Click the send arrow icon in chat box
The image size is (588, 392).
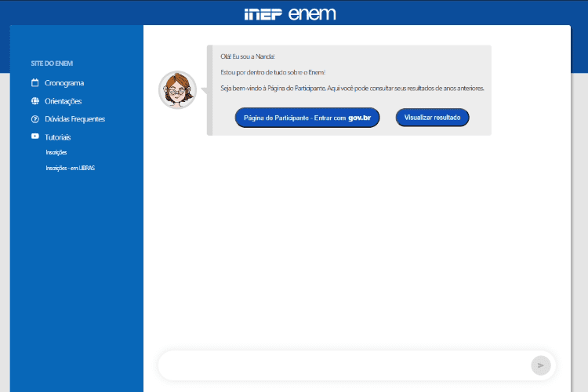click(541, 365)
